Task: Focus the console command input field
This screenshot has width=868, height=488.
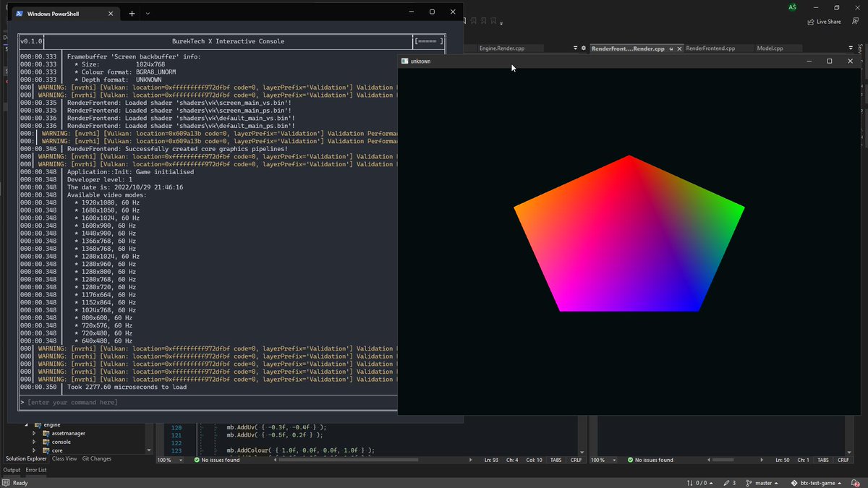Action: pos(210,402)
